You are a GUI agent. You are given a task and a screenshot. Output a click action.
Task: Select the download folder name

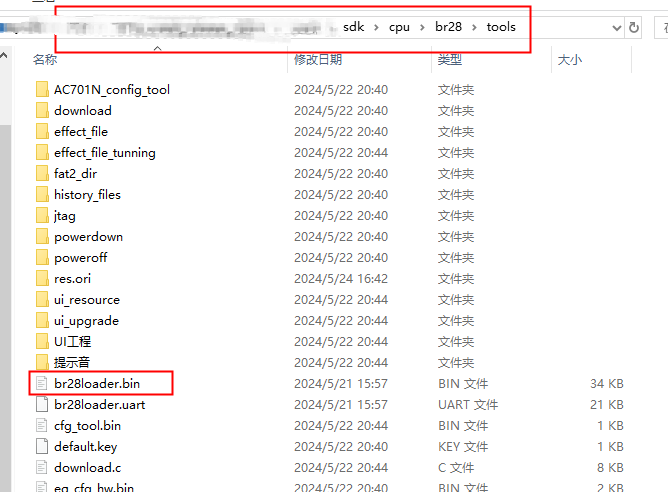coord(83,111)
